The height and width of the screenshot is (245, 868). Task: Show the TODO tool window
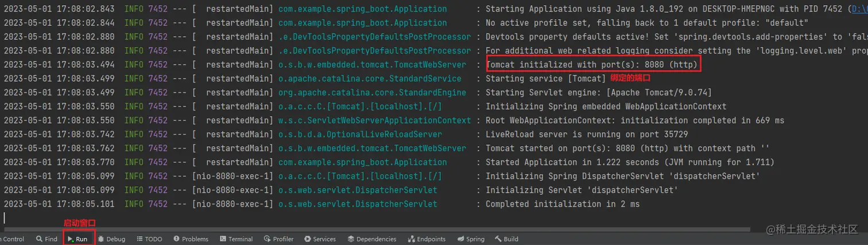(x=149, y=239)
